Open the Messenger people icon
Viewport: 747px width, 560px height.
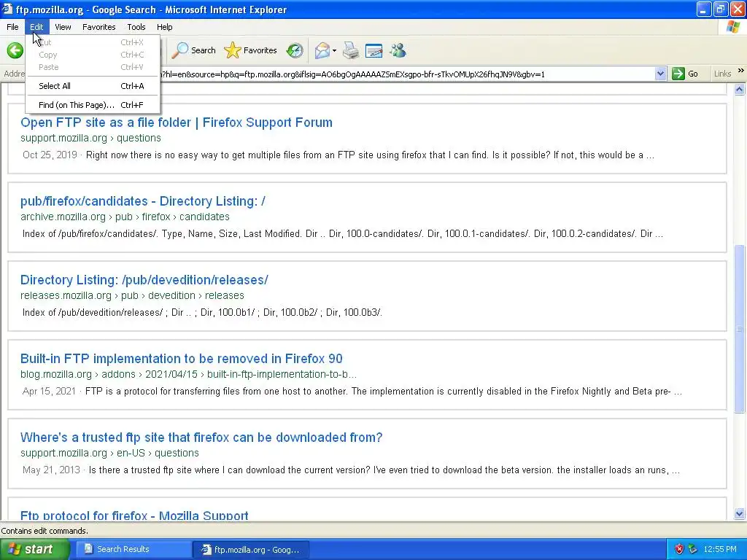[x=398, y=50]
